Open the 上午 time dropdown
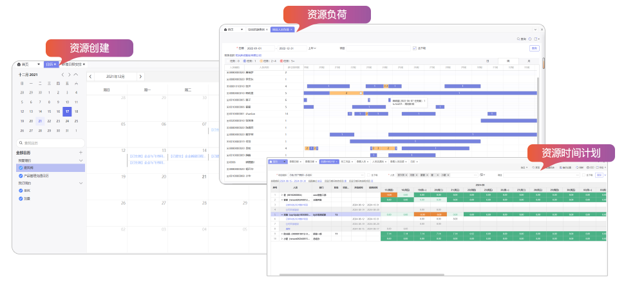Viewport: 644px width, 284px height. (313, 48)
